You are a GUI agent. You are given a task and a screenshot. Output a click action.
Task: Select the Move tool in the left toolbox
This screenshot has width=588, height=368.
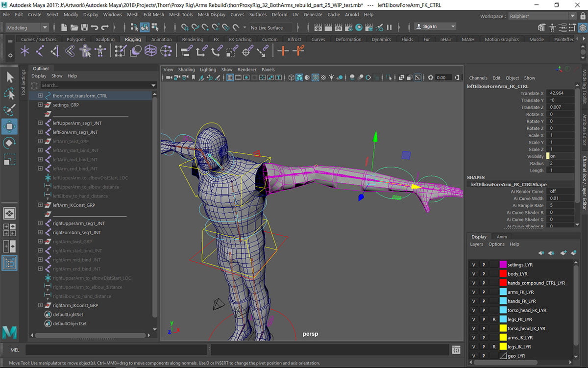pos(9,126)
